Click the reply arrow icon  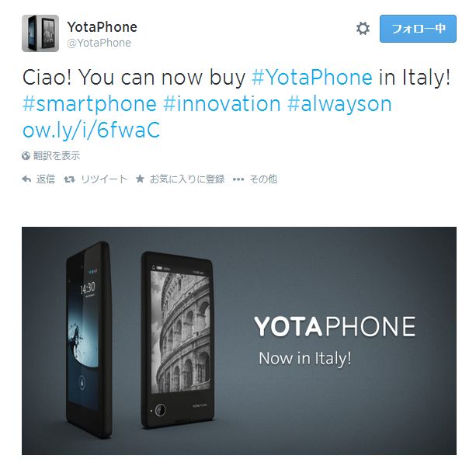click(26, 179)
